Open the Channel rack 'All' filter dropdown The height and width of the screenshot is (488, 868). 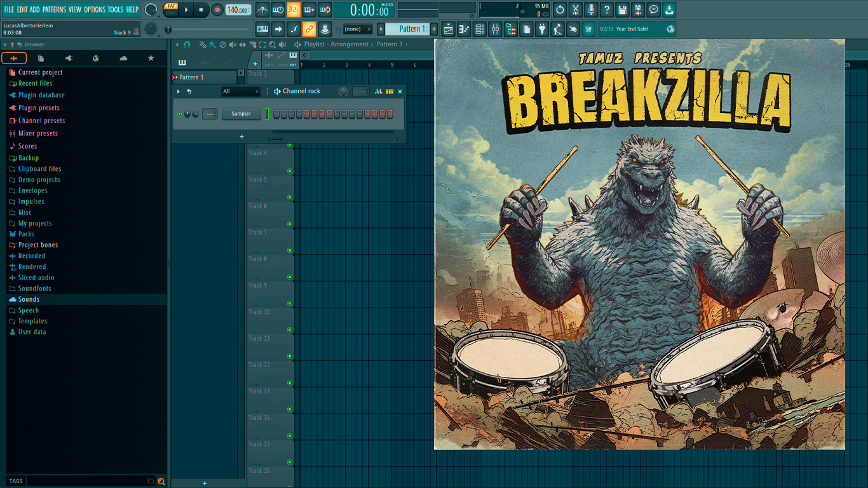point(240,91)
